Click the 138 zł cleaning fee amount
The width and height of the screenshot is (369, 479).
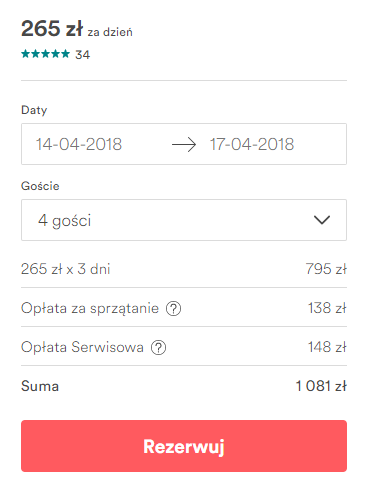click(x=327, y=308)
